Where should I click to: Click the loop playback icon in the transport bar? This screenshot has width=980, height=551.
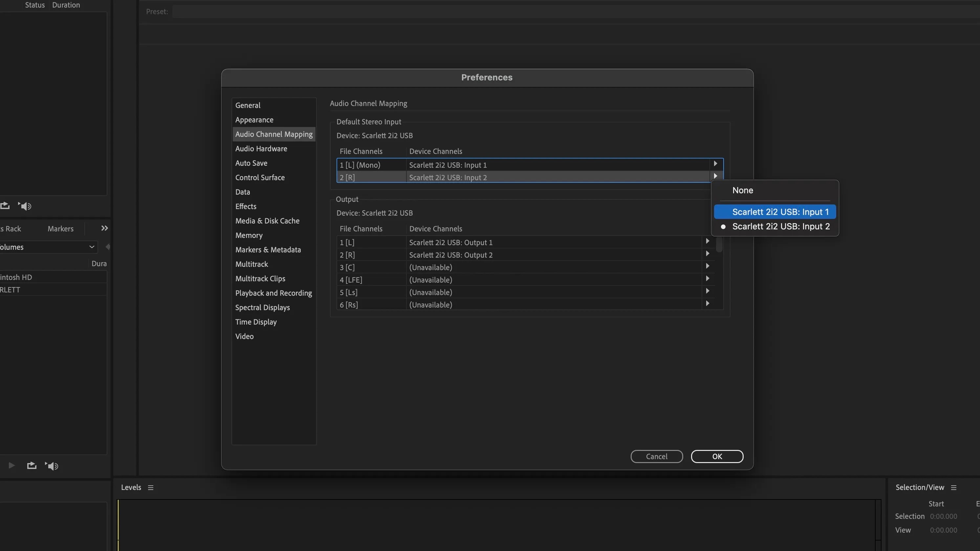32,465
